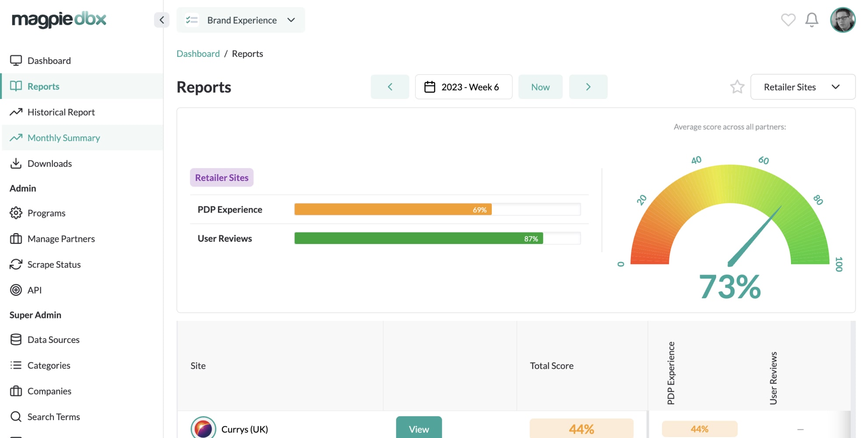Open the Retailer Sites dropdown

coord(803,87)
